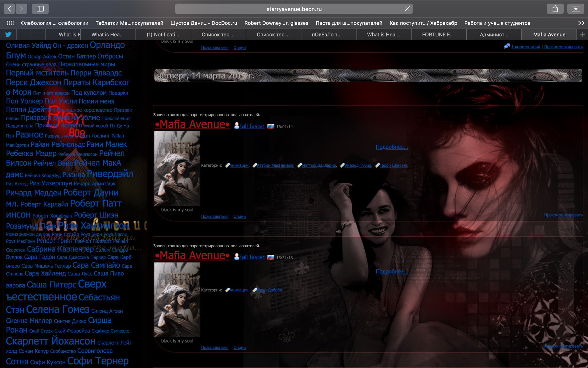Click the avatar image in the 15:51:18 post

177,300
